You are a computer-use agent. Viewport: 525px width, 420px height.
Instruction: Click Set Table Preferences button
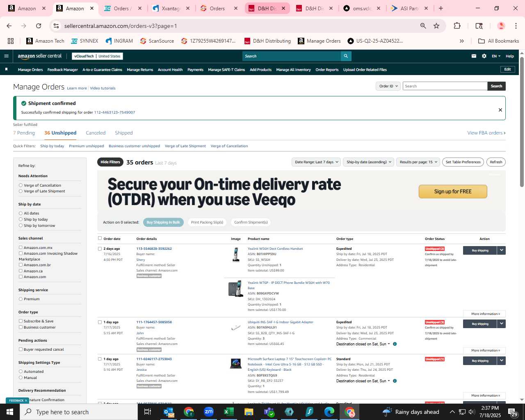click(463, 162)
